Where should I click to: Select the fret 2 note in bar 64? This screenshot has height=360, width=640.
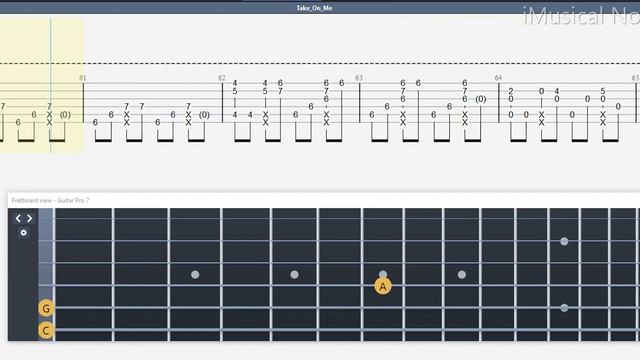[x=511, y=91]
